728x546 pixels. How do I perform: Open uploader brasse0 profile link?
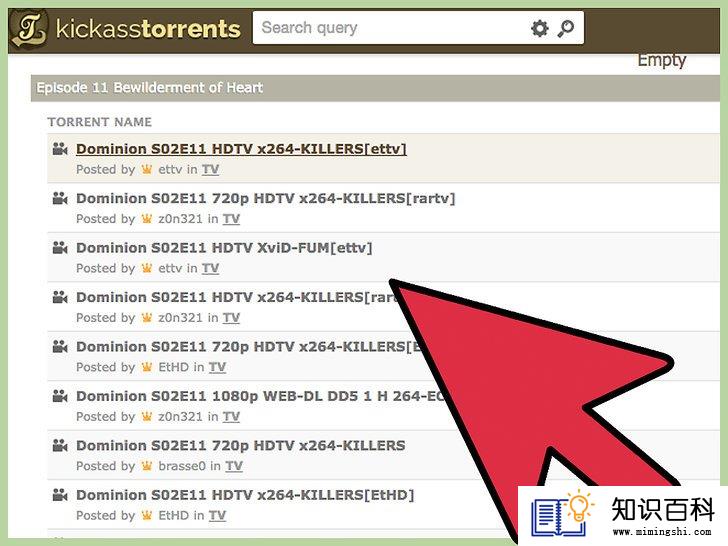point(182,466)
